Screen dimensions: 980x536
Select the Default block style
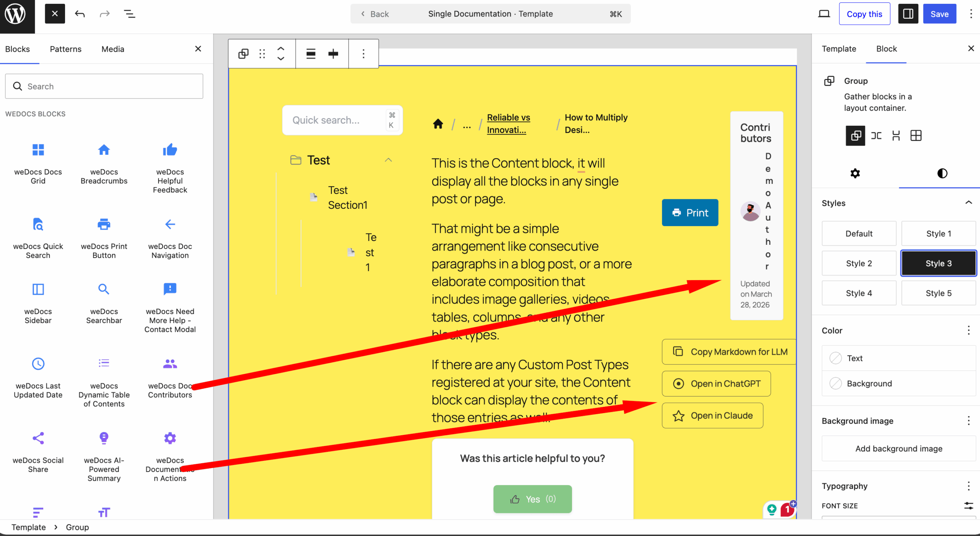click(x=859, y=233)
